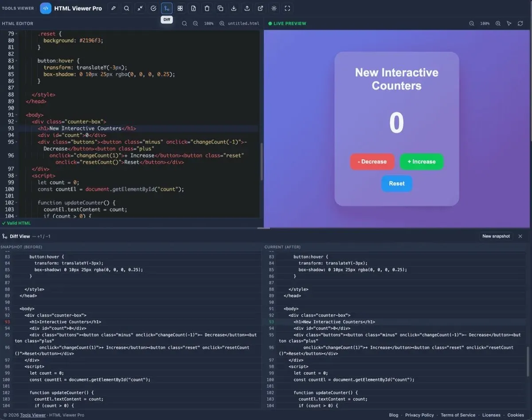Click the upload icon in toolbar
This screenshot has height=420, width=532.
[247, 8]
